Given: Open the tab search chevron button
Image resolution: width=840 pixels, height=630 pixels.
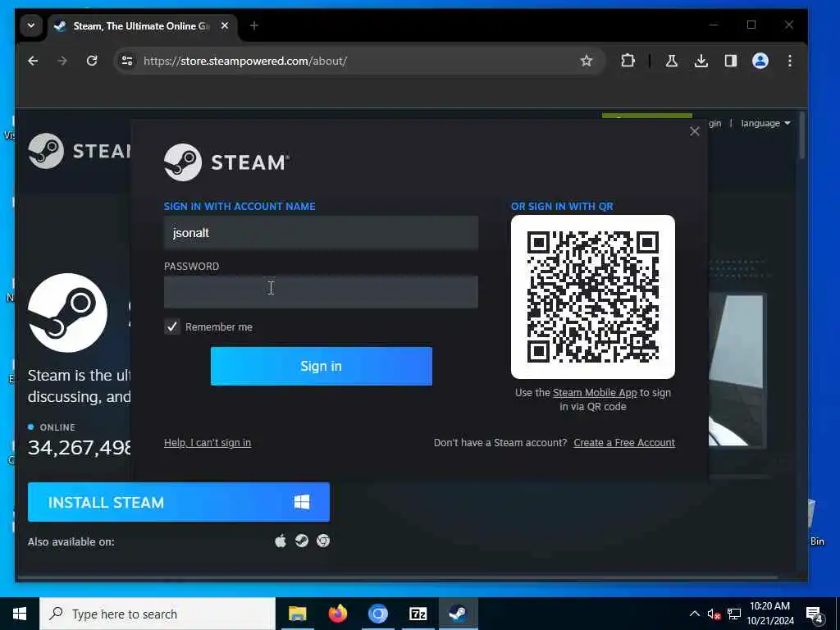Looking at the screenshot, I should pos(31,25).
